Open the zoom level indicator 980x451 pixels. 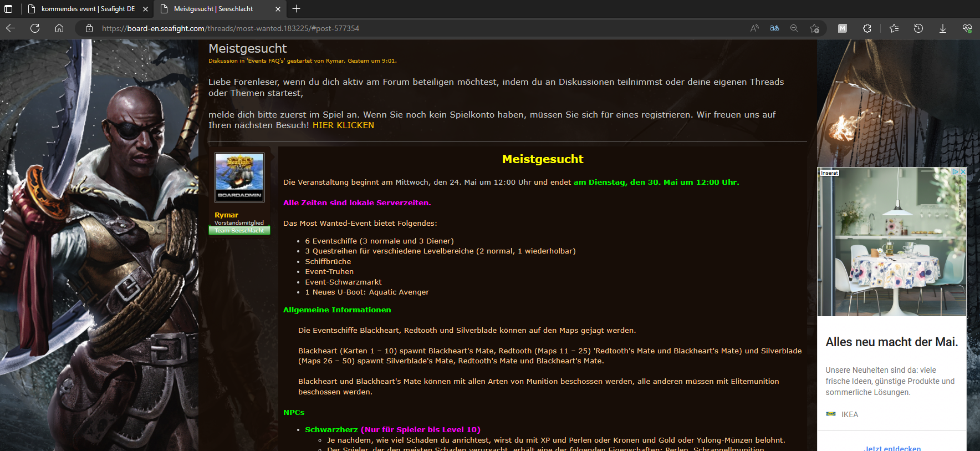[794, 28]
